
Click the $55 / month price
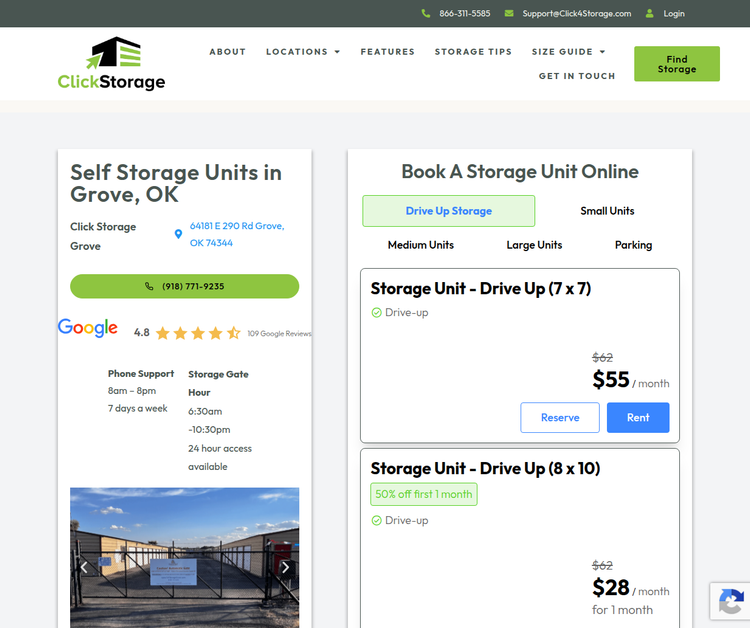click(630, 380)
